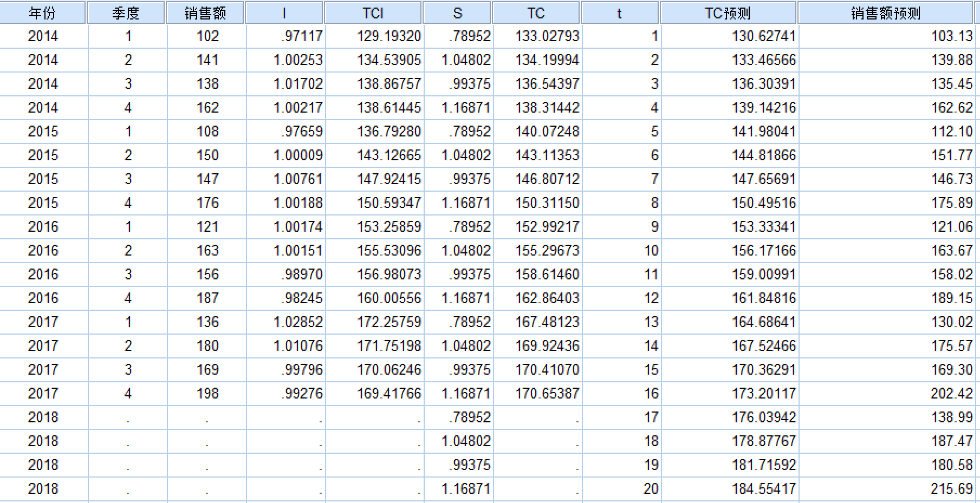Click TC cell showing 170.65387
This screenshot has width=980, height=503.
[x=537, y=394]
